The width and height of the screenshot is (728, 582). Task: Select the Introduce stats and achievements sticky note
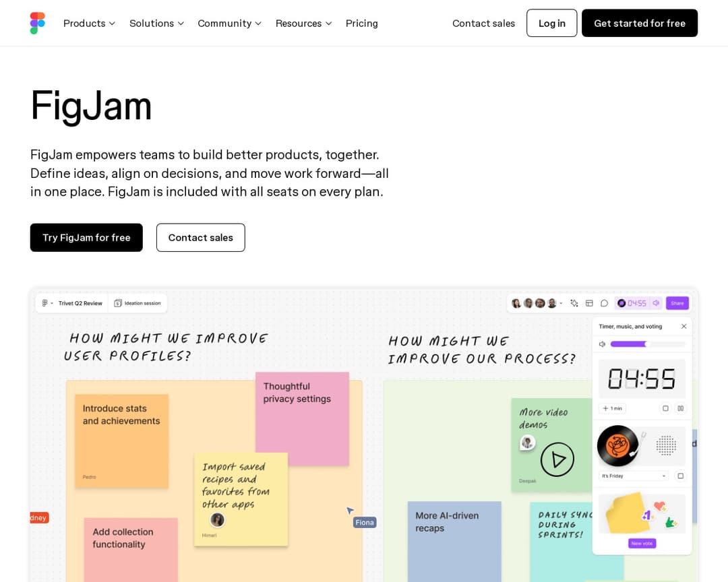[x=121, y=441]
